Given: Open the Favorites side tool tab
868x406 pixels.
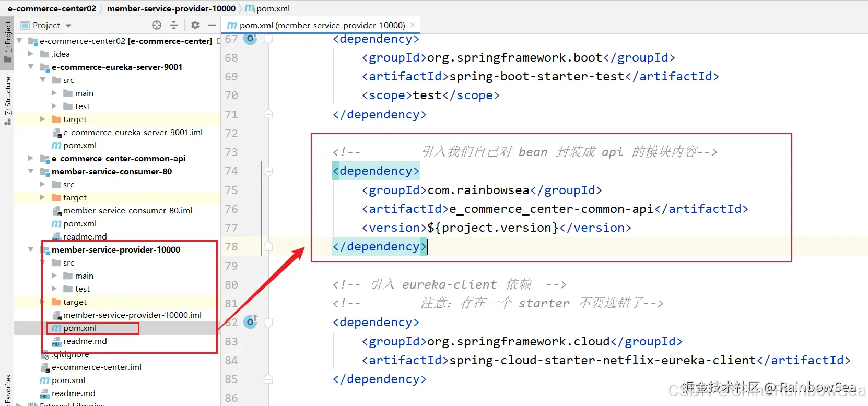Looking at the screenshot, I should pyautogui.click(x=7, y=390).
